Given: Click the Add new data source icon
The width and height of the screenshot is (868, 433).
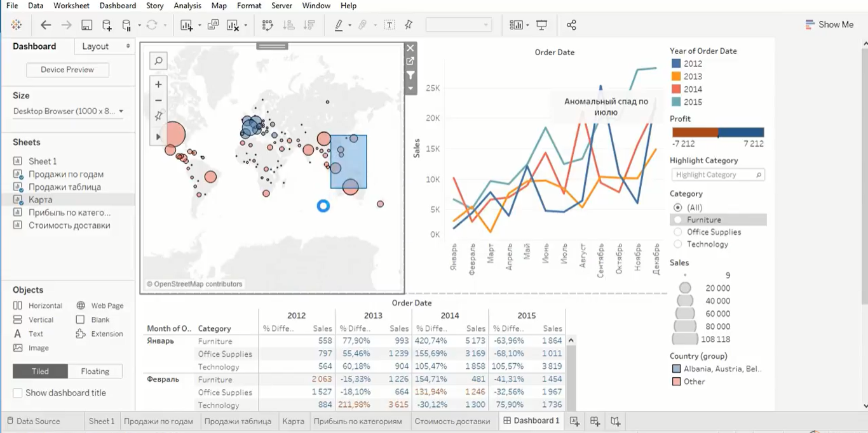Looking at the screenshot, I should (107, 25).
